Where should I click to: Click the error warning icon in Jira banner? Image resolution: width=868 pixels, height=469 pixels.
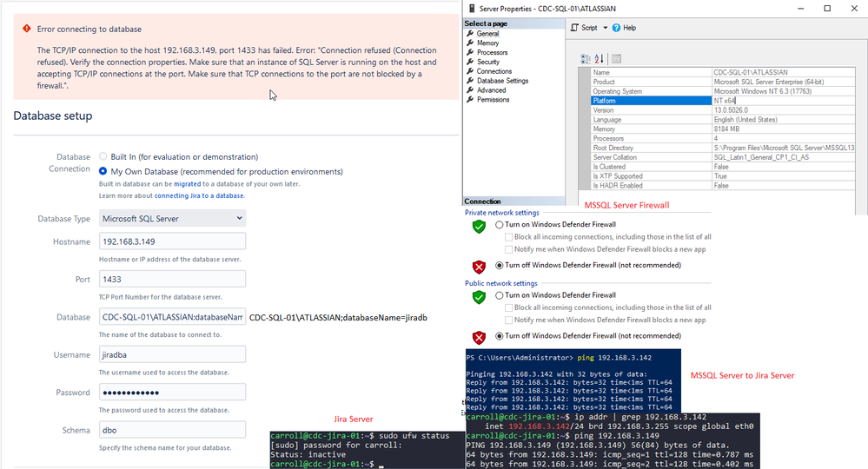(27, 28)
